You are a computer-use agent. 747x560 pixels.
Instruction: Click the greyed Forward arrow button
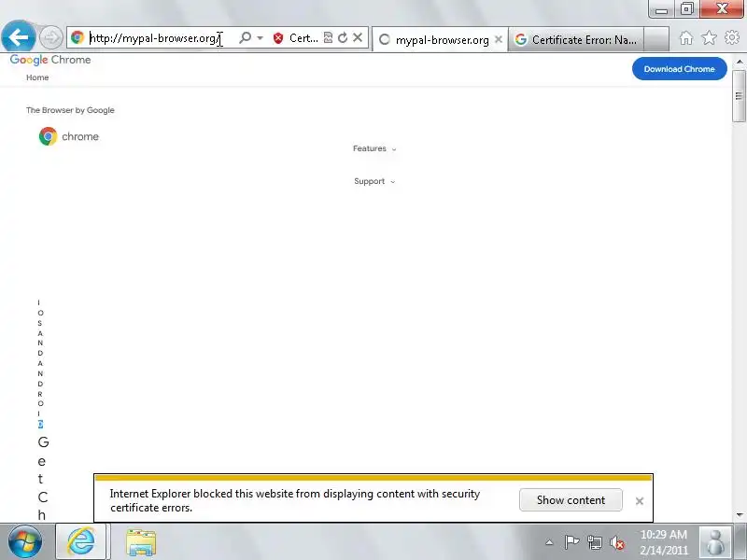pyautogui.click(x=50, y=37)
